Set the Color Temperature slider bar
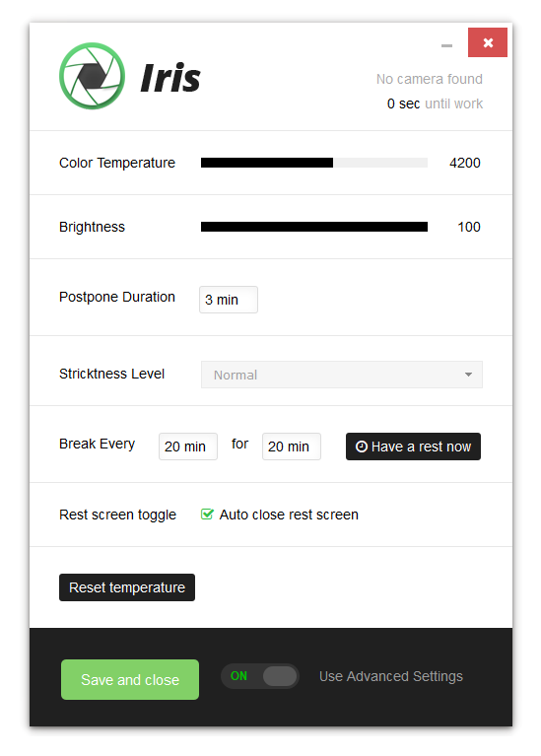This screenshot has width=541, height=756. pos(314,163)
